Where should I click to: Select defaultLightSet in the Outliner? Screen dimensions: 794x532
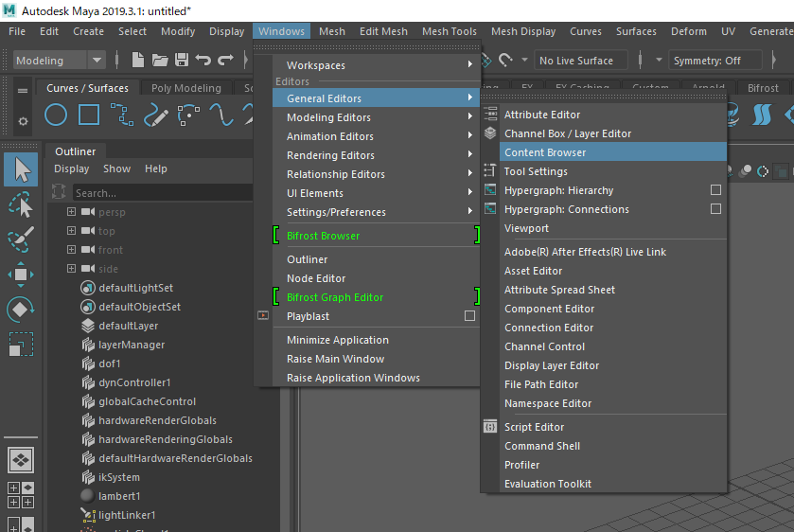click(x=135, y=288)
